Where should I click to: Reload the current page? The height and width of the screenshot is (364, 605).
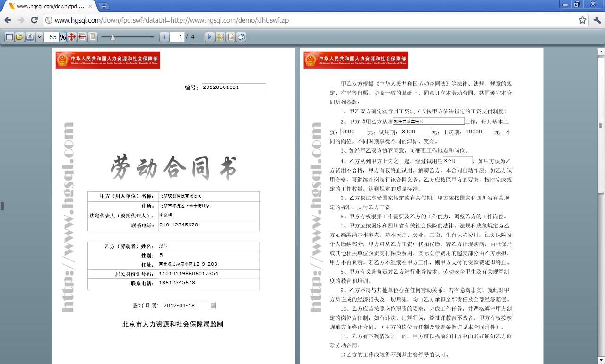34,20
